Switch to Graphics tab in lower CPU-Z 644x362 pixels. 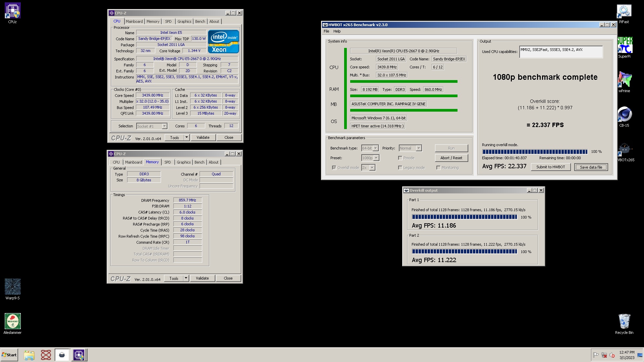point(184,162)
